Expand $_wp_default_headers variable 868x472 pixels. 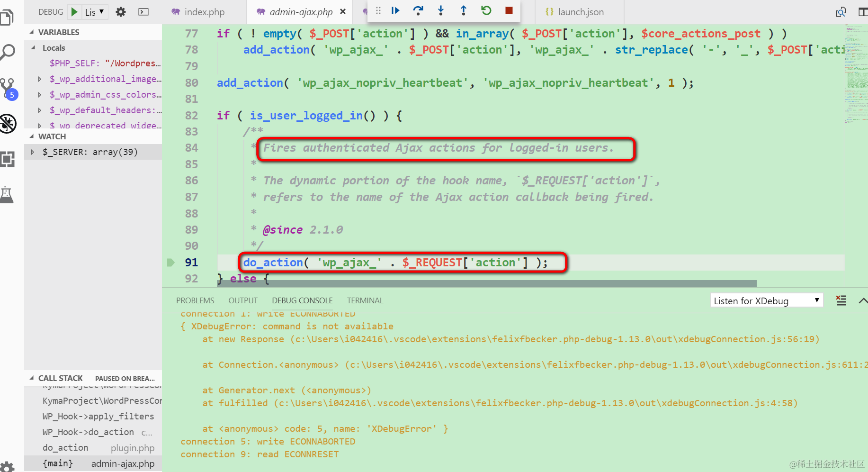pyautogui.click(x=40, y=110)
